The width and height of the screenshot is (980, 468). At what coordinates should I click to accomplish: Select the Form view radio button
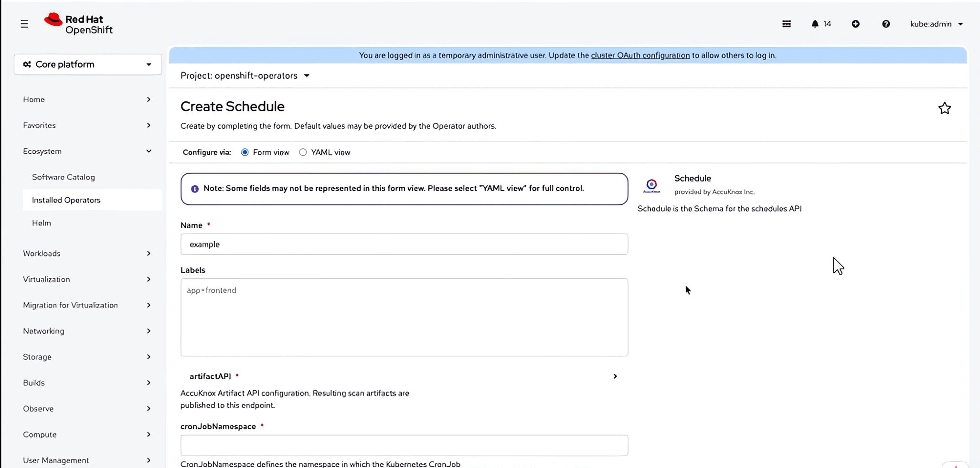point(245,152)
